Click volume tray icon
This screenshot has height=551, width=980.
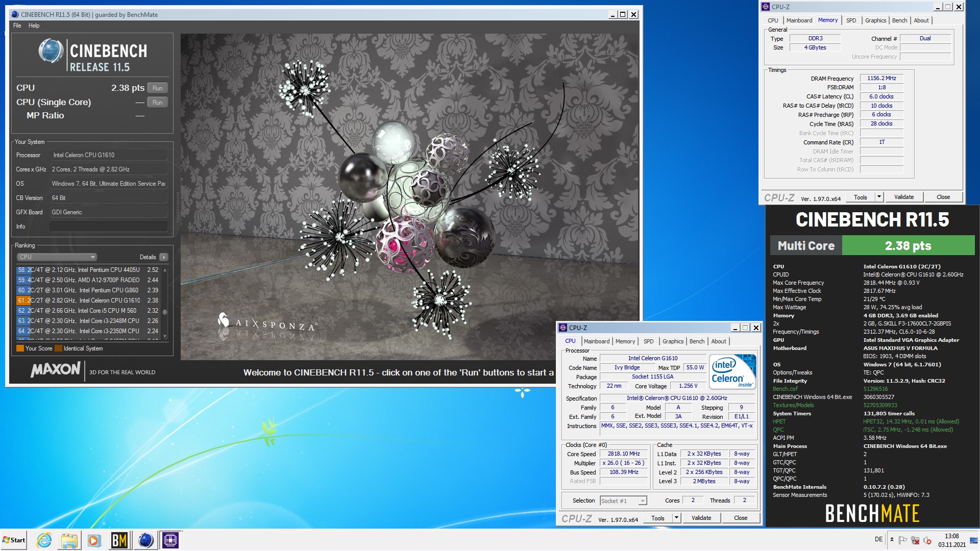coord(927,540)
